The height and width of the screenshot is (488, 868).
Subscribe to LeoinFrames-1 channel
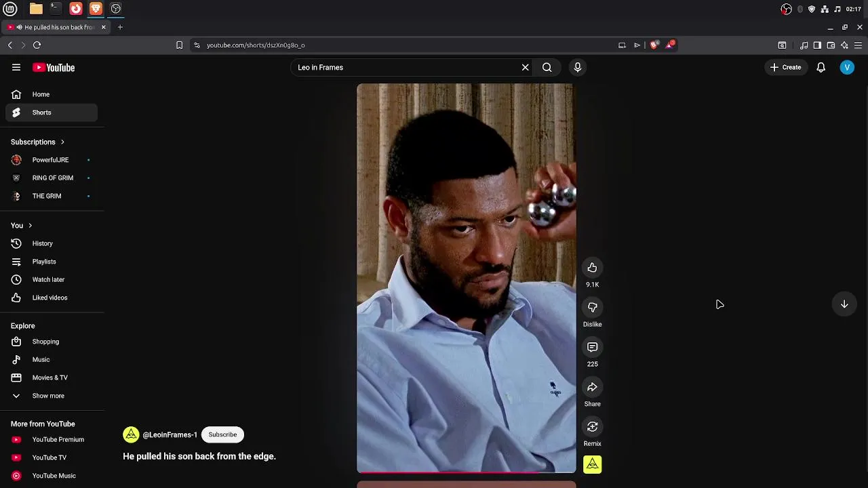[222, 434]
